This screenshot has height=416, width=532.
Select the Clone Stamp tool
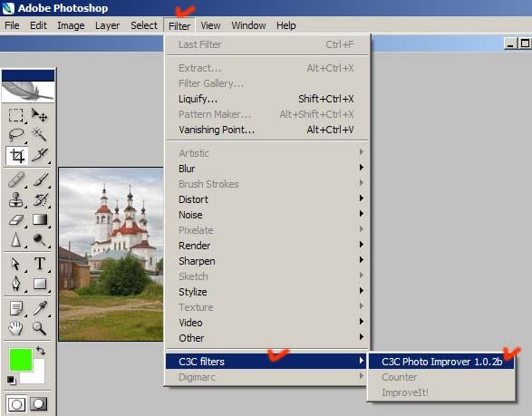(16, 199)
